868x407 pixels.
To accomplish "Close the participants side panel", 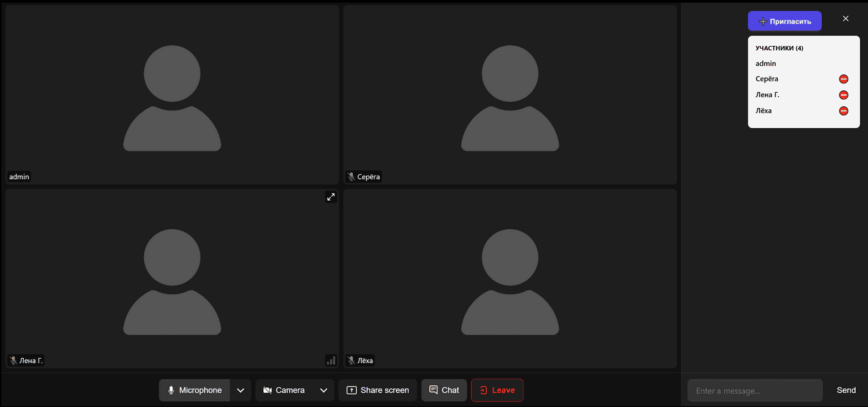I will coord(846,19).
